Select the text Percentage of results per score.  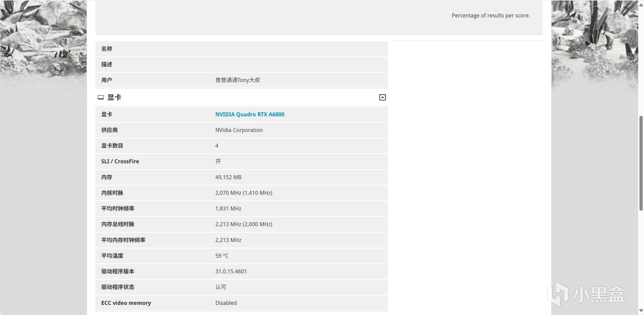point(491,16)
